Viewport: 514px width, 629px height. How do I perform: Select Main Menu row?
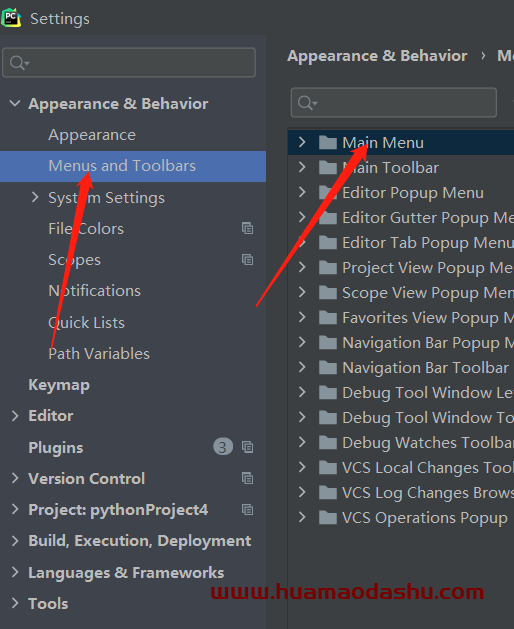click(401, 142)
